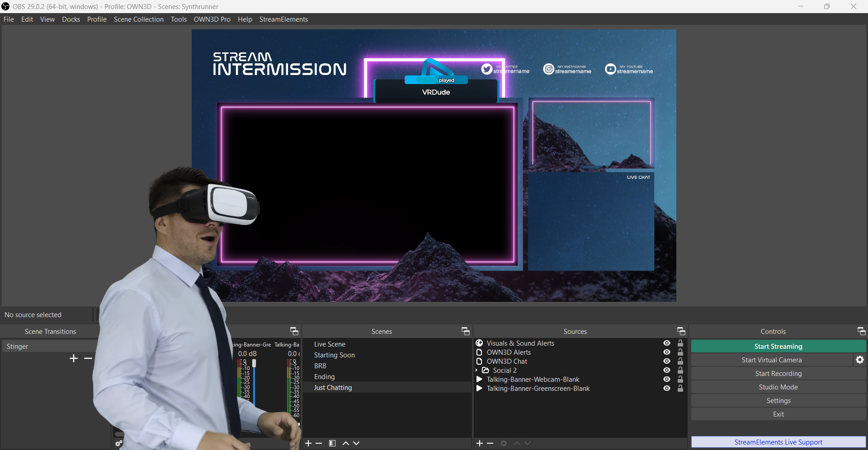The image size is (868, 450).
Task: Select the BRB scene
Action: [x=387, y=366]
